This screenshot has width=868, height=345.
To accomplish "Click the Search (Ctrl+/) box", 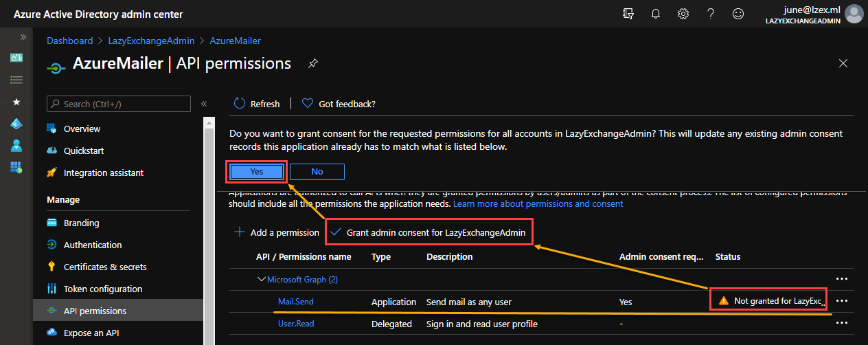I will (119, 104).
